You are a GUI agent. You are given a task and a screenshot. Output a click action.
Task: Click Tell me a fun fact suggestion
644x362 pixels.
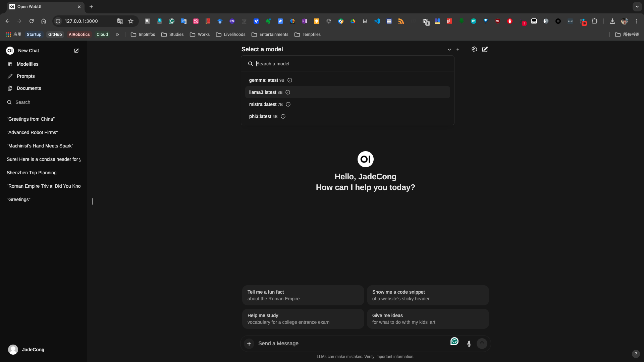303,295
